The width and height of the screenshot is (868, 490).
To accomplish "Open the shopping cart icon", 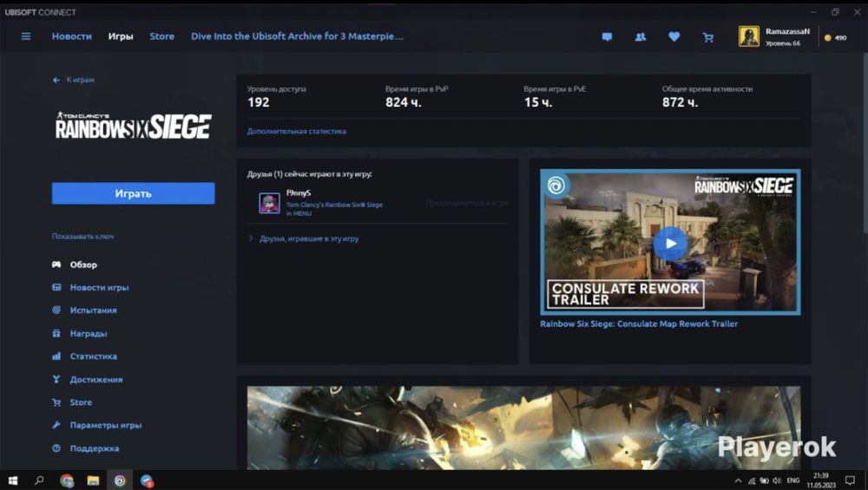I will tap(708, 37).
